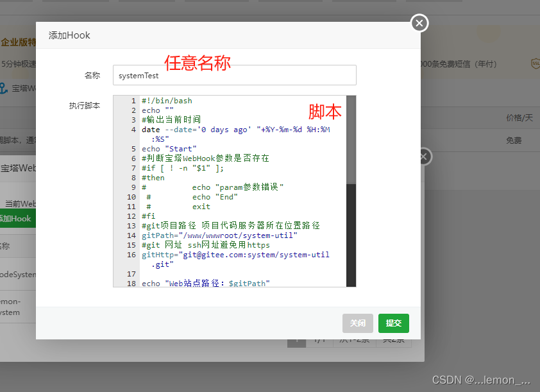Click the '#fi' comment line
Image resolution: width=540 pixels, height=392 pixels.
pyautogui.click(x=148, y=216)
